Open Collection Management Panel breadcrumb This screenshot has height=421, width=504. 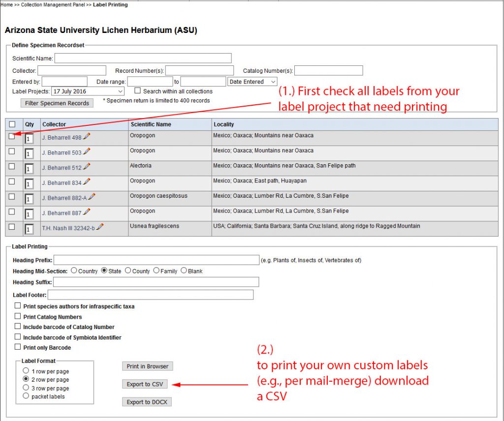coord(53,5)
